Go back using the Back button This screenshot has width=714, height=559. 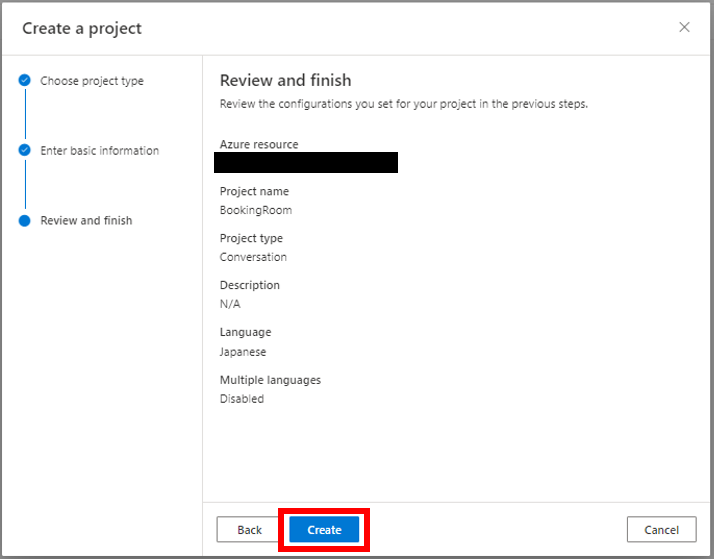click(249, 529)
